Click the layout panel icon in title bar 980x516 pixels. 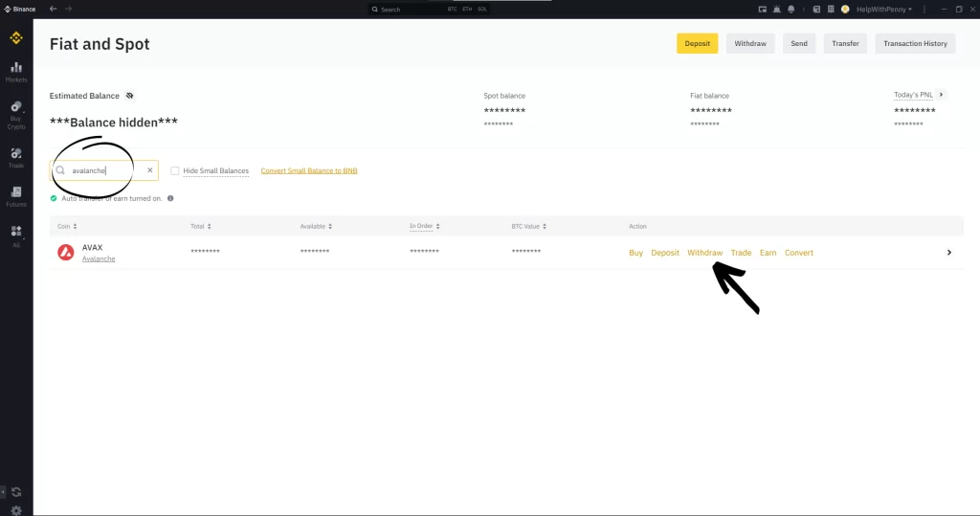click(816, 10)
